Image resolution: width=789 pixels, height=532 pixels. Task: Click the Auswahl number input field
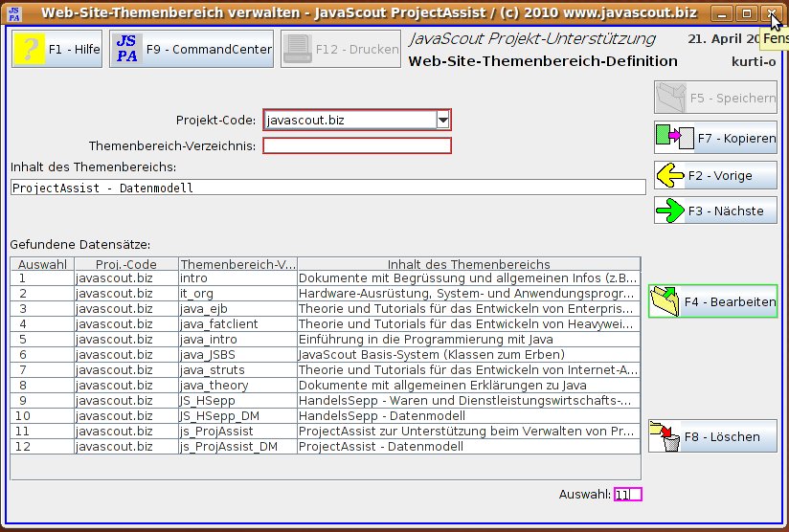628,495
